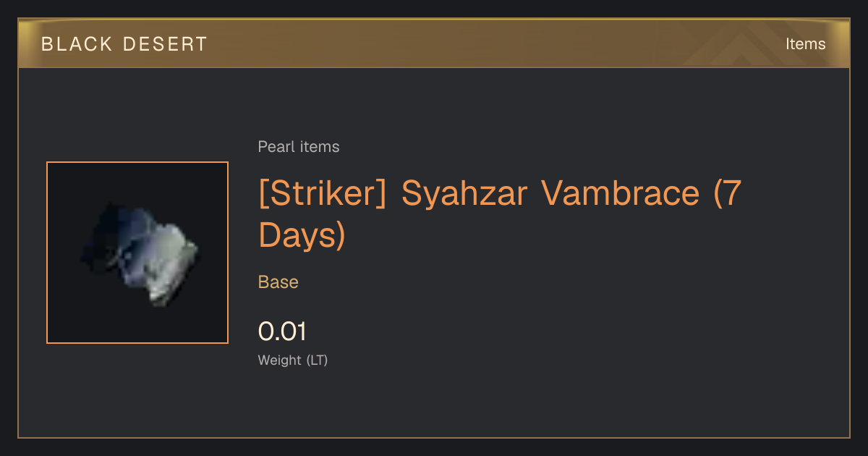Click the (LT) unit text under the weight
Screen dimensions: 868x456
point(318,360)
